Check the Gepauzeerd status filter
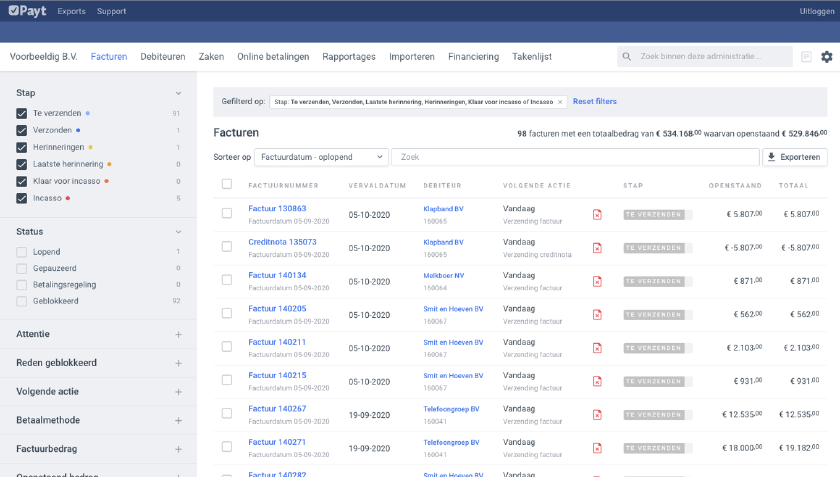The height and width of the screenshot is (477, 840). [x=21, y=269]
